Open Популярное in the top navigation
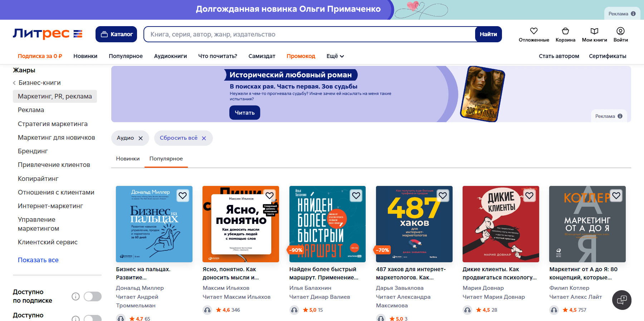Screen dimensions: 644x321 (x=126, y=56)
